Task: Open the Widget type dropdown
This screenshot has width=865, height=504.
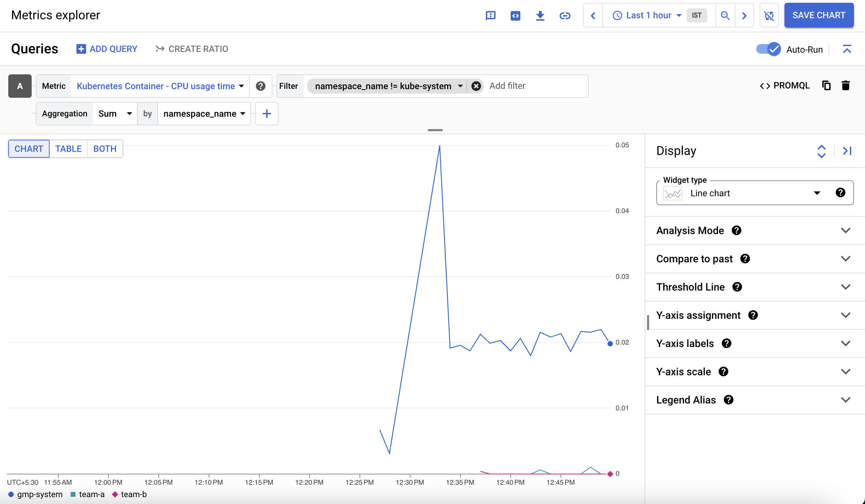Action: click(816, 192)
